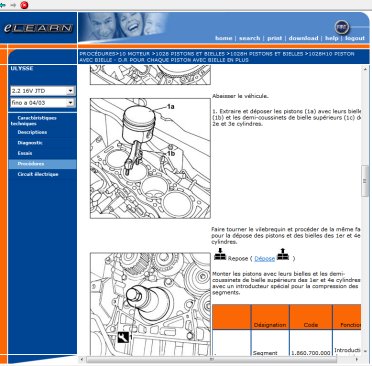Select Descriptions in the sidebar

point(32,132)
